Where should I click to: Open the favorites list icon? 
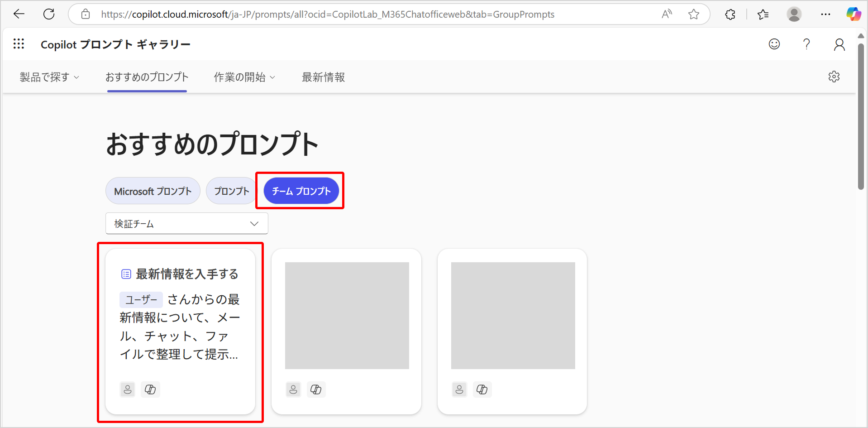coord(763,14)
